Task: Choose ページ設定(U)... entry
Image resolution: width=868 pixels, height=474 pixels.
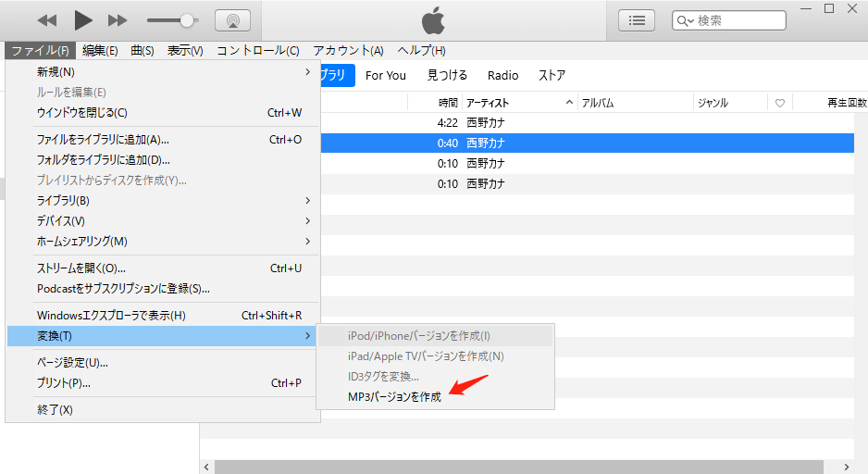Action: tap(163, 363)
